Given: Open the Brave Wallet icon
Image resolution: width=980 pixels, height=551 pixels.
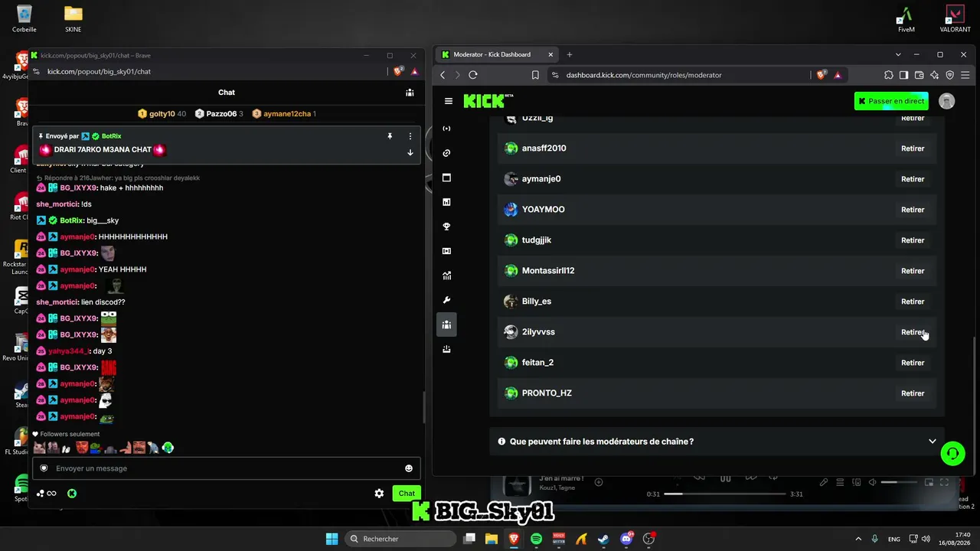Looking at the screenshot, I should 920,75.
